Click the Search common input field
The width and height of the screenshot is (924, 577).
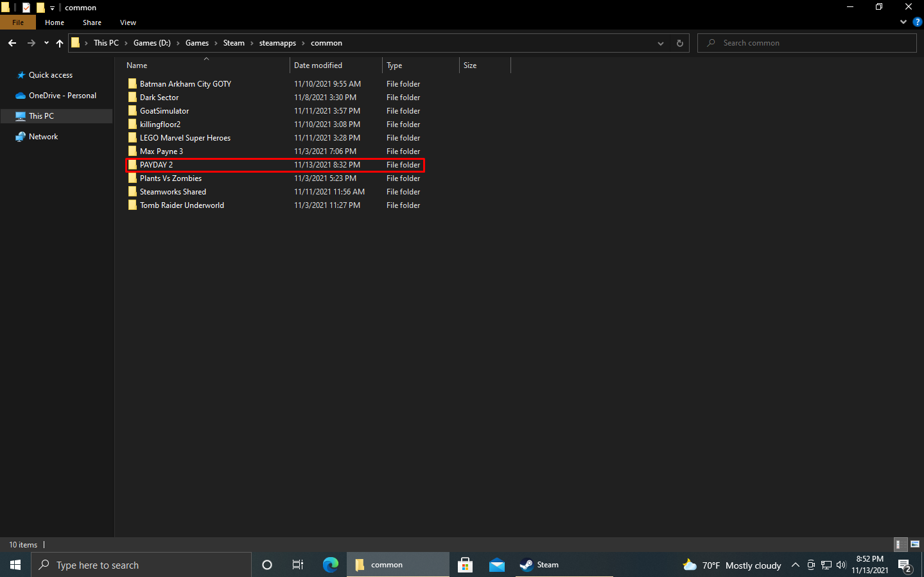(807, 43)
